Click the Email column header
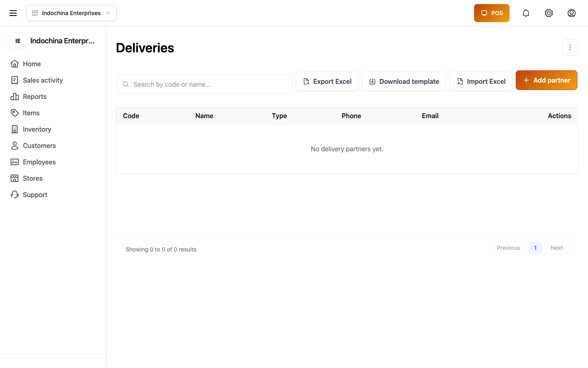588x368 pixels. [430, 116]
